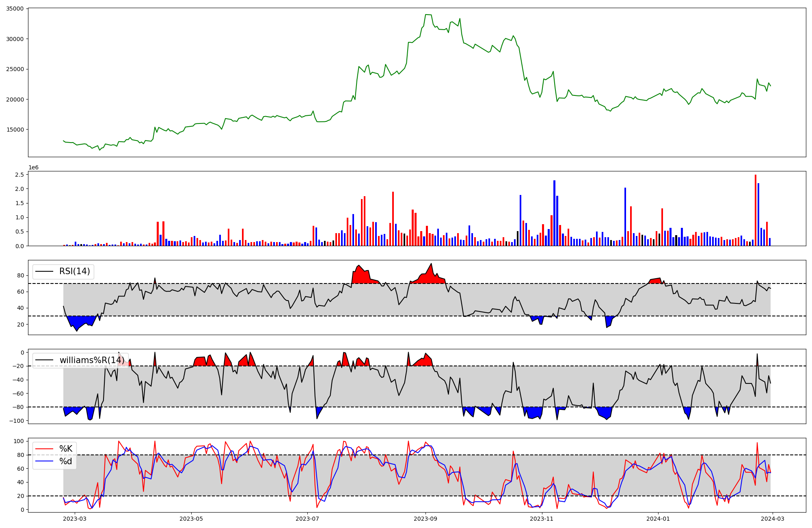The height and width of the screenshot is (528, 812).
Task: Click the 2023-05 x-axis date label
Action: click(191, 519)
